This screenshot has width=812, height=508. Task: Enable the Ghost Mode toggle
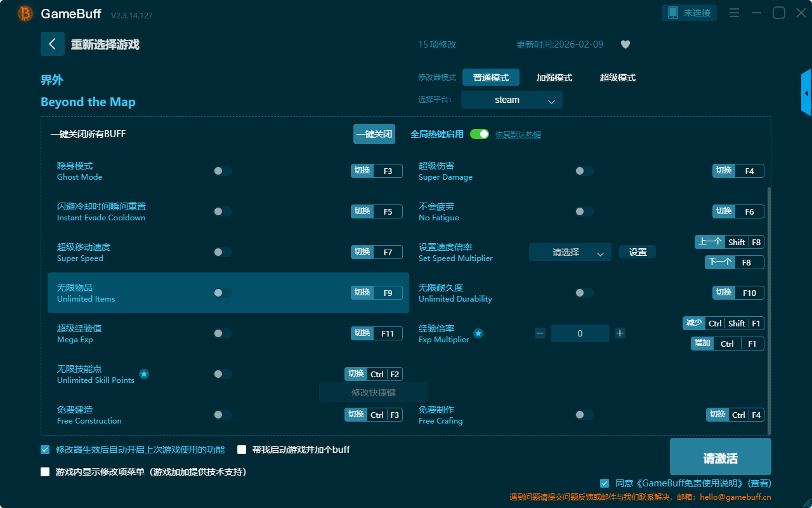click(x=222, y=171)
